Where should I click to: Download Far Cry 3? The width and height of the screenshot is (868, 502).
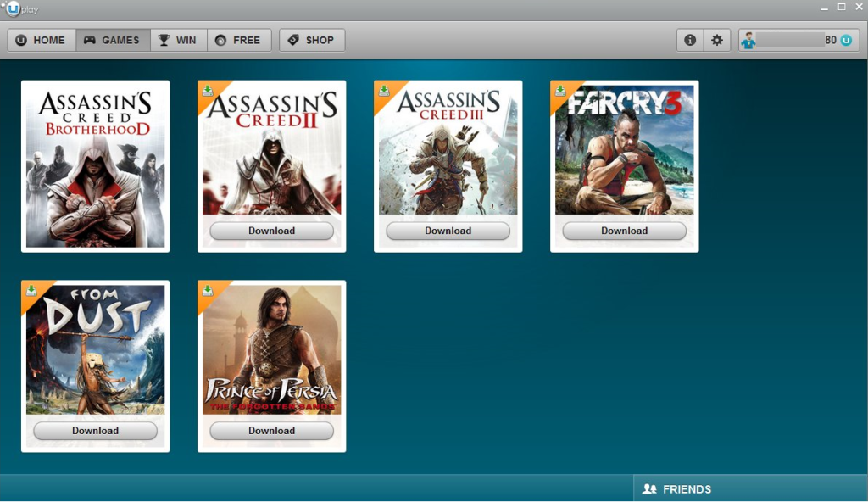[625, 231]
